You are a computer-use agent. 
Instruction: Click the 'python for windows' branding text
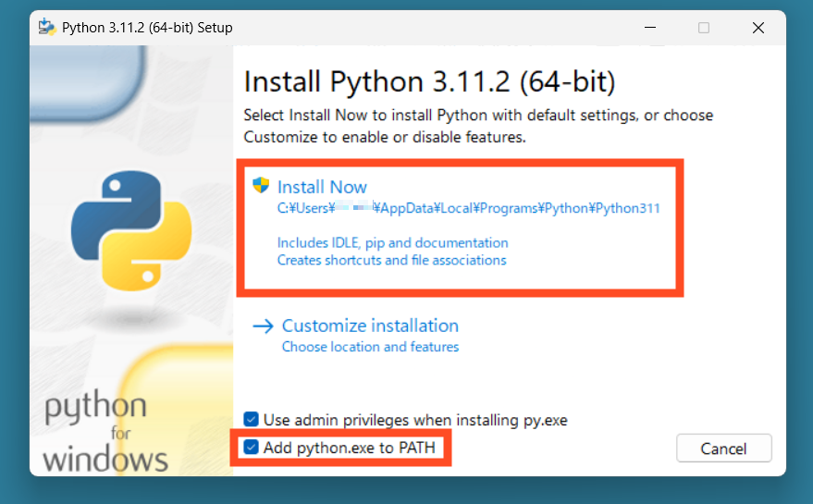(104, 433)
